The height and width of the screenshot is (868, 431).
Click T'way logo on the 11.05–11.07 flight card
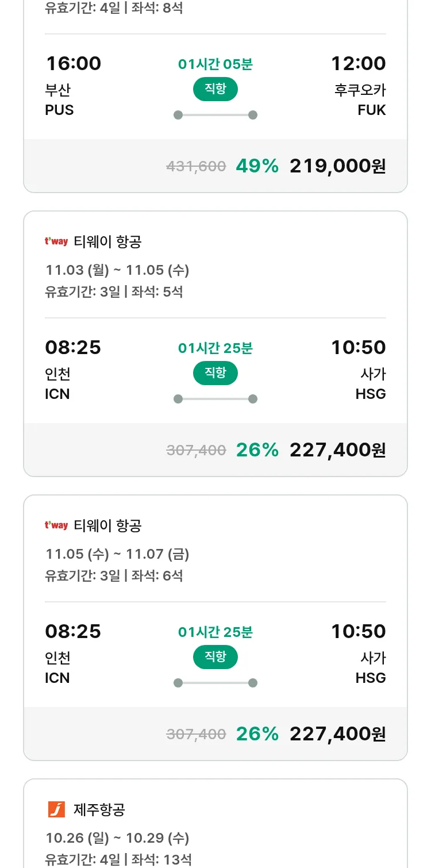(x=56, y=525)
